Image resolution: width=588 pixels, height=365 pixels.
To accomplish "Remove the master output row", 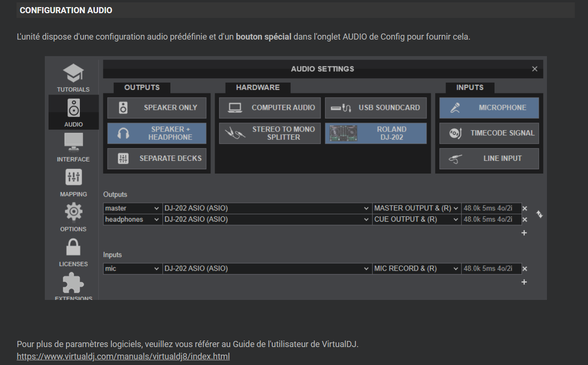I will [x=525, y=208].
